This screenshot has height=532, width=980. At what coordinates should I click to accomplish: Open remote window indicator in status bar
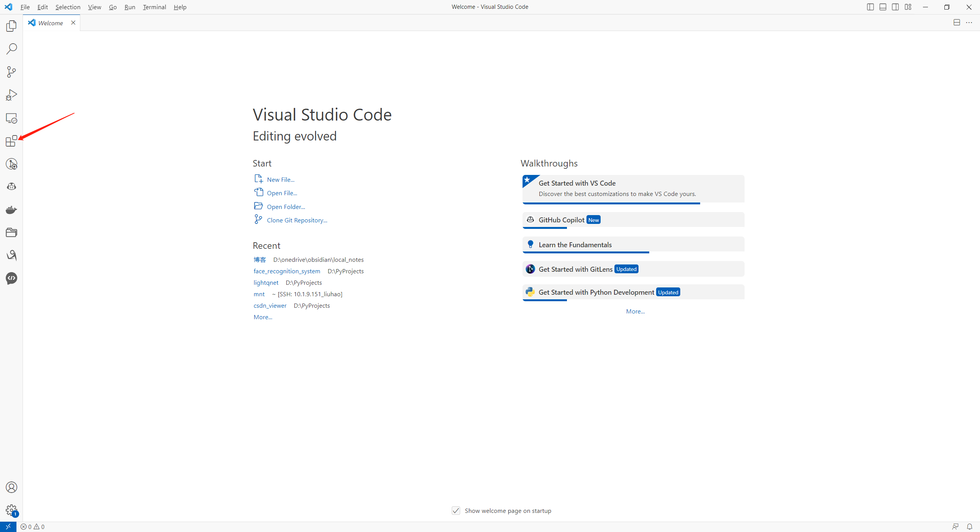(x=8, y=527)
